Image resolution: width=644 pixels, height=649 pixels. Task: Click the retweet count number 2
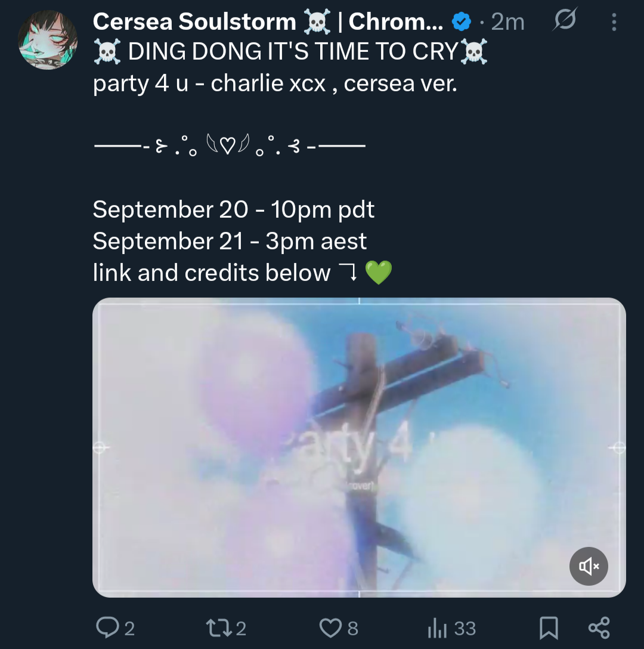coord(241,628)
